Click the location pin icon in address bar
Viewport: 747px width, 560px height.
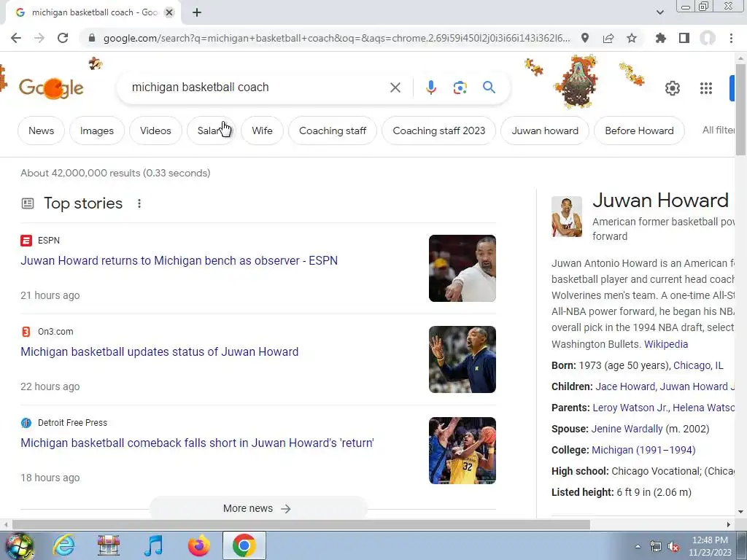[x=585, y=38]
